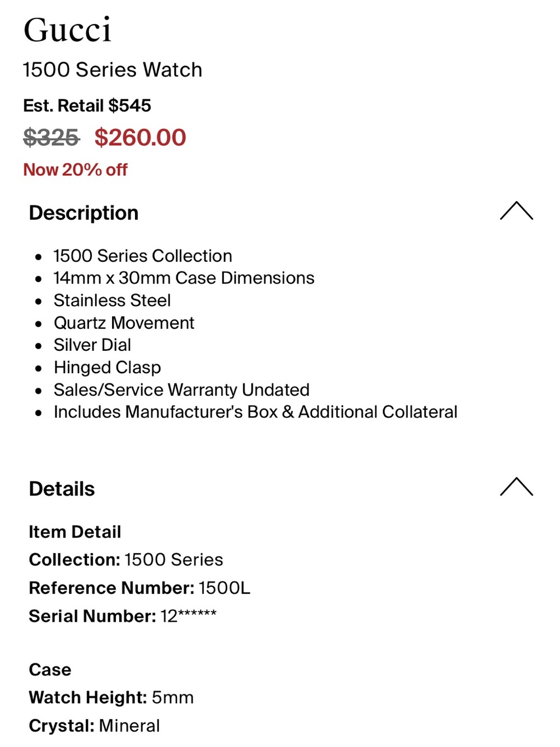Tap the Now 20% off label
The image size is (560, 747).
pyautogui.click(x=75, y=170)
